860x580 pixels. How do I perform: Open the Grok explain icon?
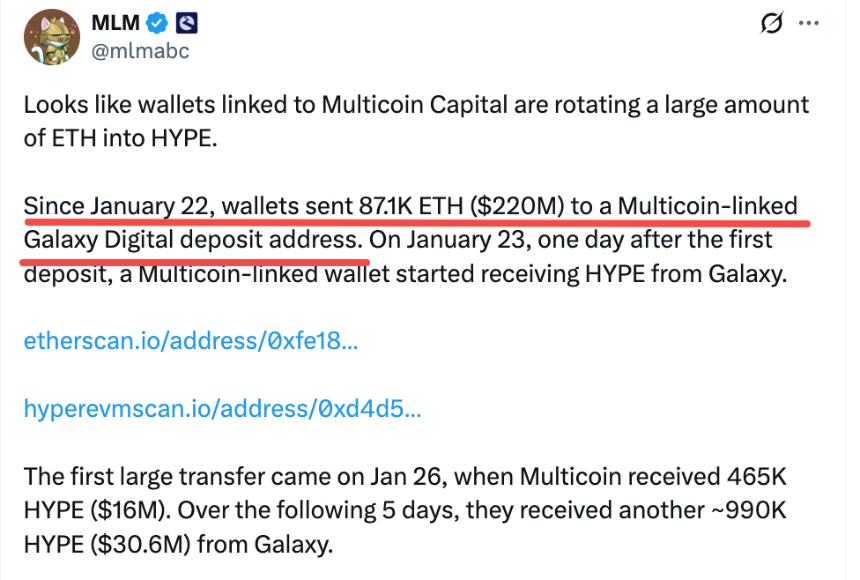(x=772, y=22)
